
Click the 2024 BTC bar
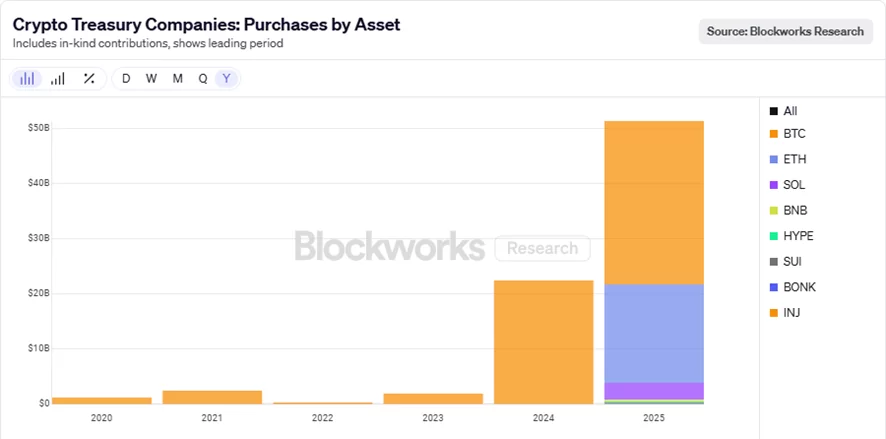(543, 340)
